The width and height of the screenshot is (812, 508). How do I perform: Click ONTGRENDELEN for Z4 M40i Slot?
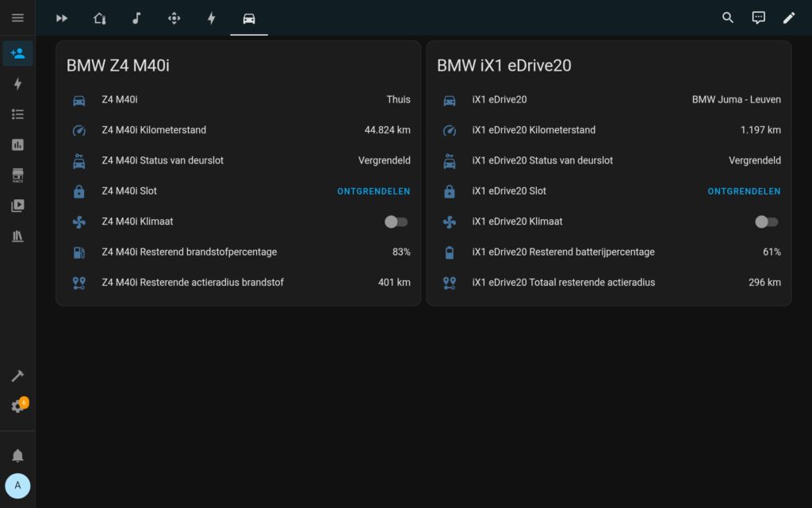tap(373, 191)
